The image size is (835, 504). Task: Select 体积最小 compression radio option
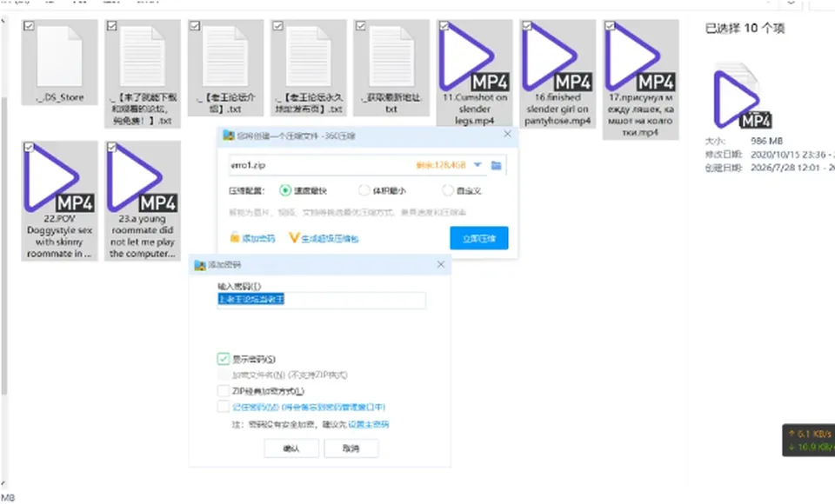click(x=364, y=190)
